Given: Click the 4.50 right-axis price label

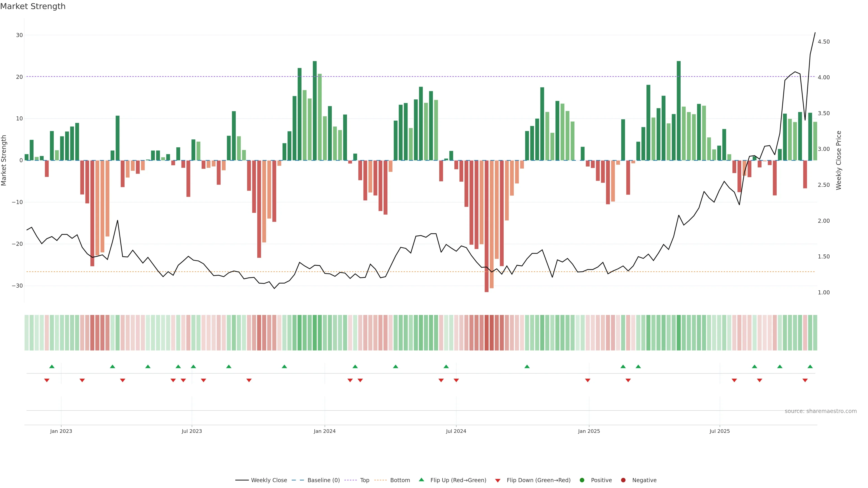Looking at the screenshot, I should (823, 42).
